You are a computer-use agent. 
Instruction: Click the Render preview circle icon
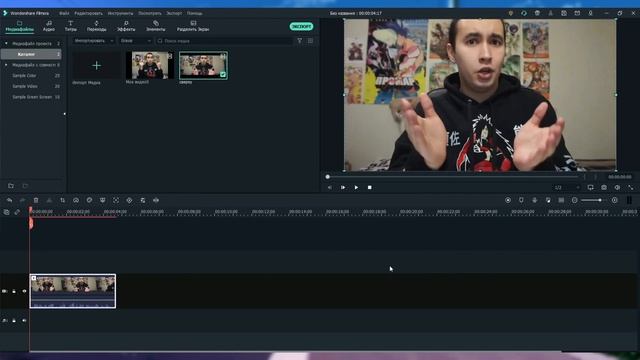pyautogui.click(x=508, y=200)
